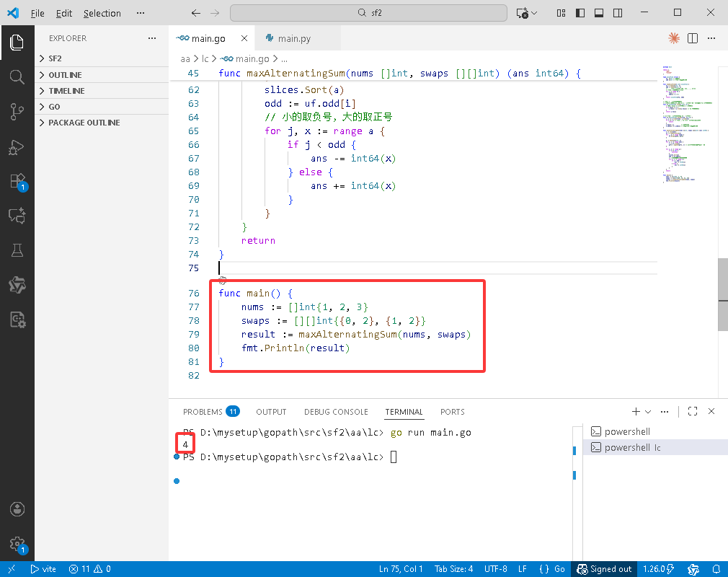Switch to the OUTPUT panel tab

[271, 412]
